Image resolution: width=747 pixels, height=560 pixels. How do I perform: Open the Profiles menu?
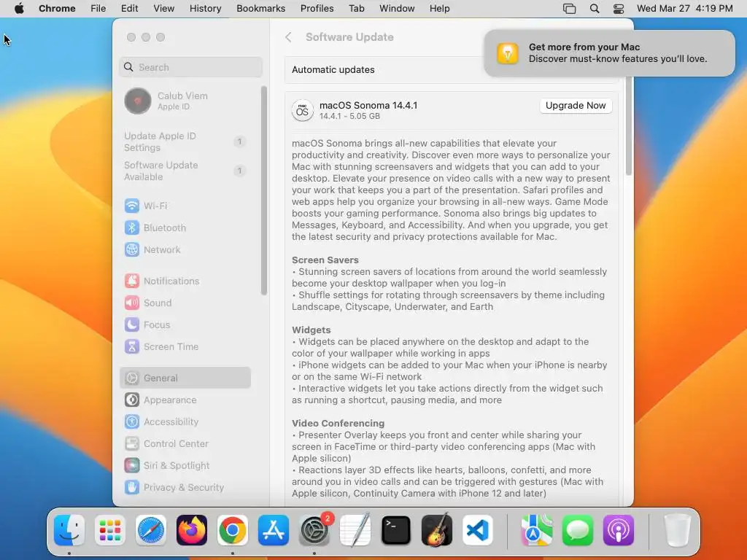(317, 9)
